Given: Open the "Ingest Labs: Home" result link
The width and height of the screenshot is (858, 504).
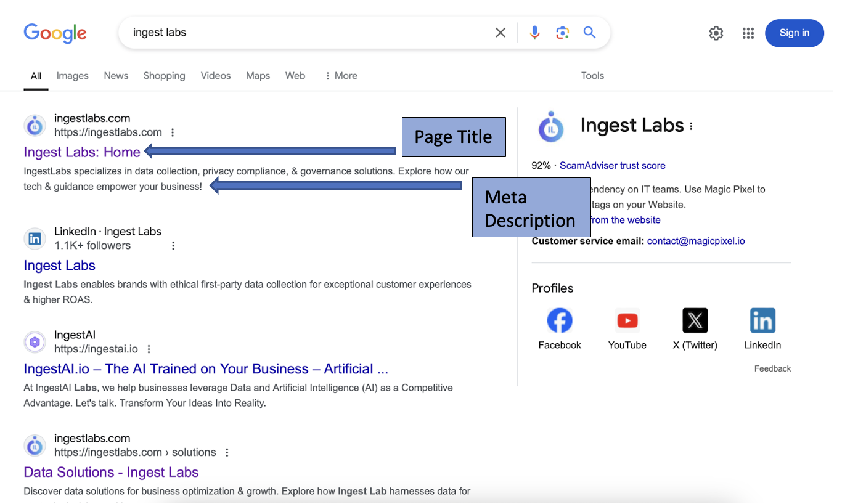Looking at the screenshot, I should [x=82, y=152].
